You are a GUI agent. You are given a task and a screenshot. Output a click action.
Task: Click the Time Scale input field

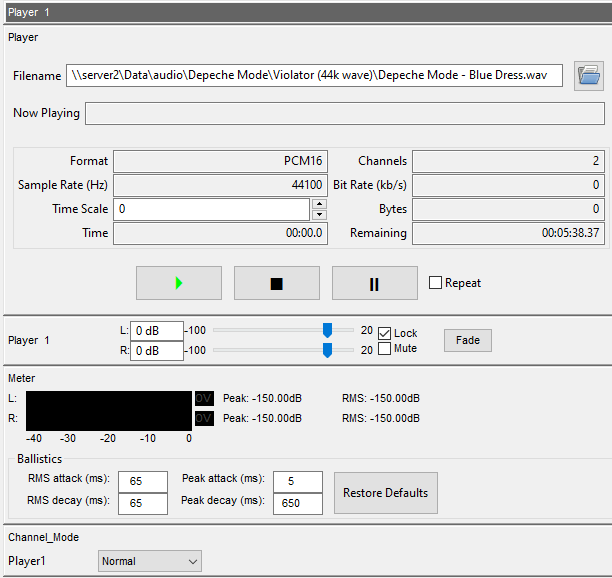click(x=211, y=209)
